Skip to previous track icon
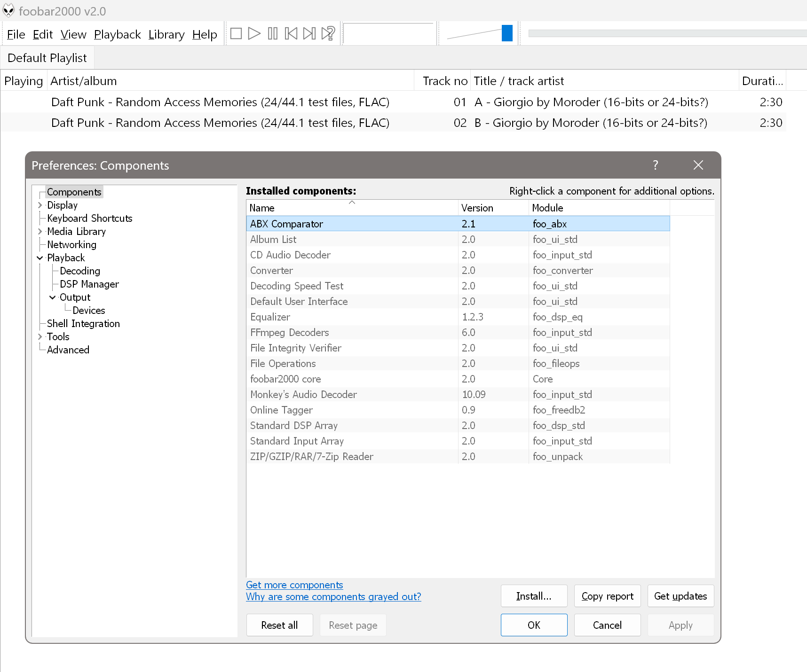This screenshot has width=807, height=672. tap(291, 33)
